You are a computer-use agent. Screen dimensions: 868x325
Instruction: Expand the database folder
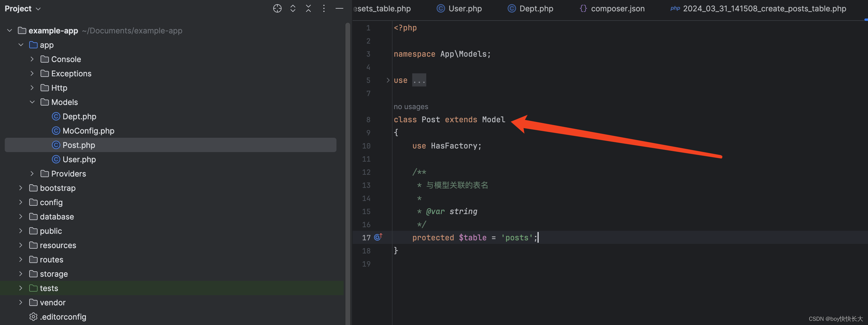click(21, 216)
